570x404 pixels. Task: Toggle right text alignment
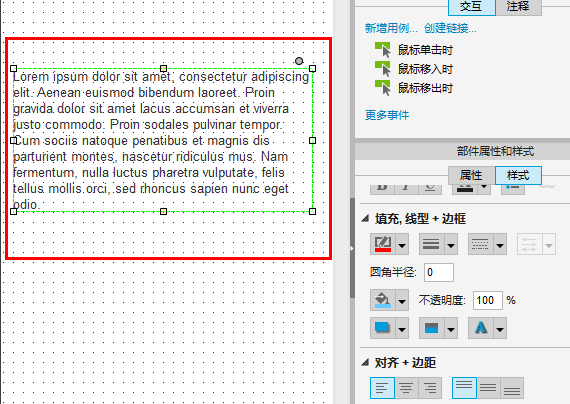(x=430, y=388)
